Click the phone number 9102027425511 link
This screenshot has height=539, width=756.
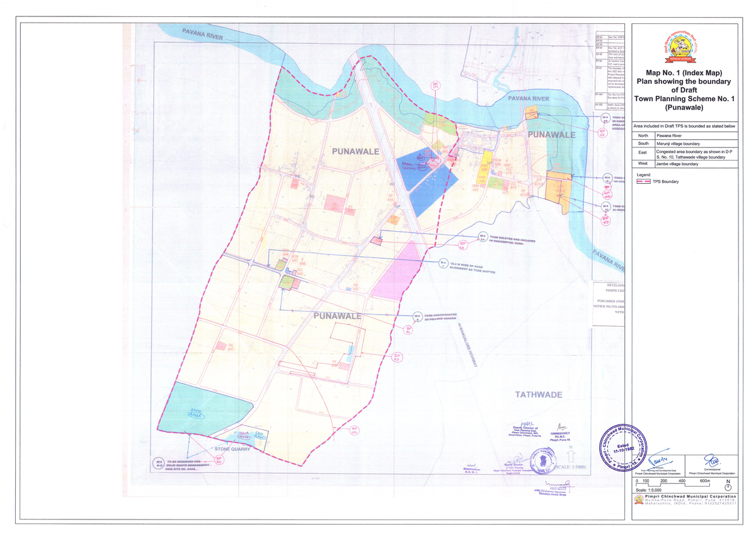click(x=721, y=504)
